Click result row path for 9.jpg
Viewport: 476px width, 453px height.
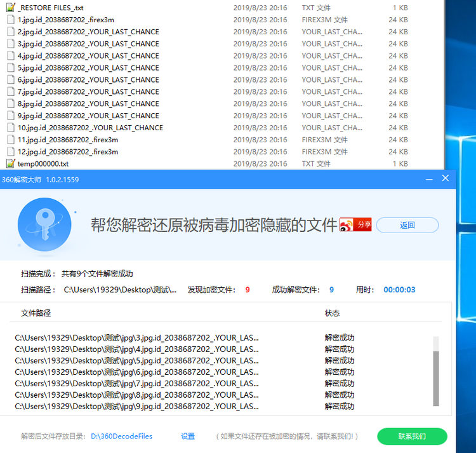click(136, 406)
